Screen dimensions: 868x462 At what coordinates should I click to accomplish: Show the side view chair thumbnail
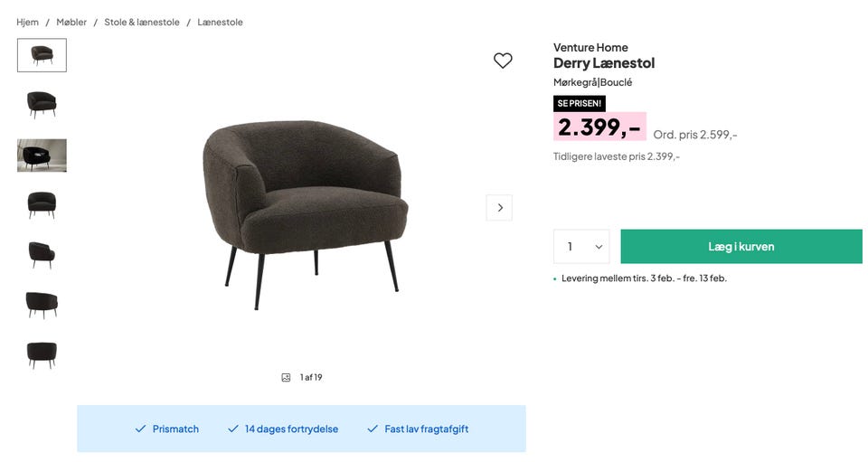42,255
